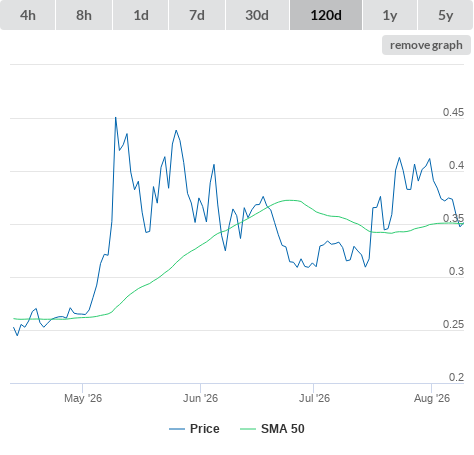Click the 0.4 y-axis value label

[x=456, y=165]
